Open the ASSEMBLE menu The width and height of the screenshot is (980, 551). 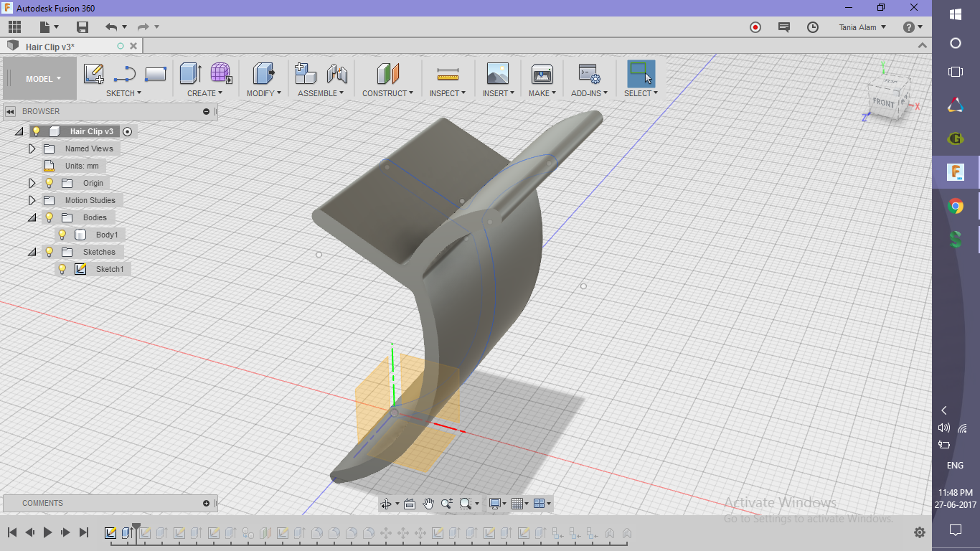click(x=321, y=93)
